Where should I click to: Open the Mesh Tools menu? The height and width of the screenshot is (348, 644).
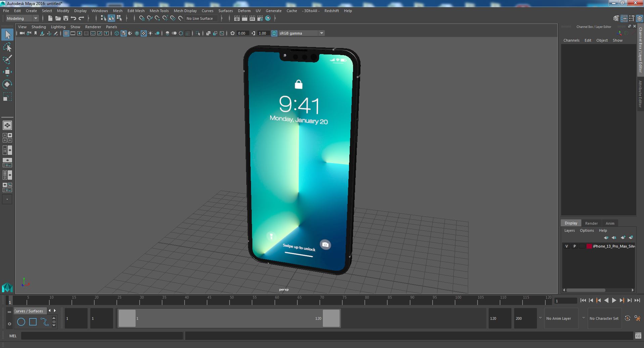point(159,11)
